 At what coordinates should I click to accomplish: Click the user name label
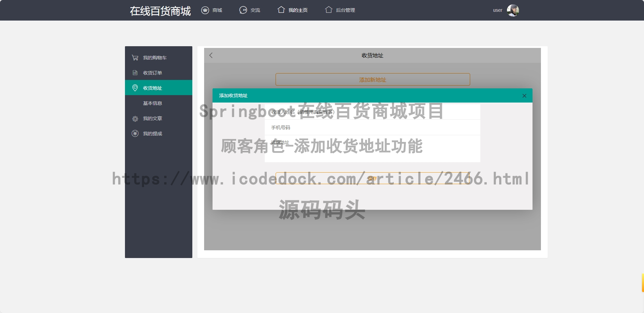[x=497, y=10]
